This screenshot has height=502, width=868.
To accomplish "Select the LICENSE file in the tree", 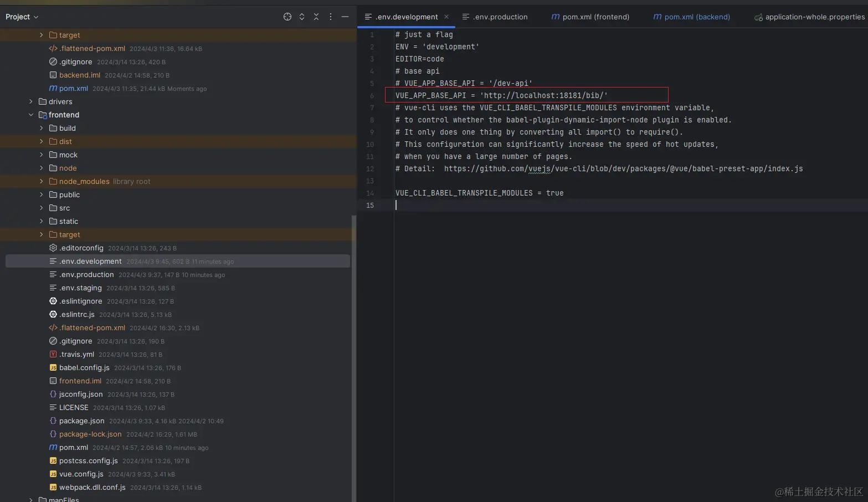I will [x=74, y=407].
